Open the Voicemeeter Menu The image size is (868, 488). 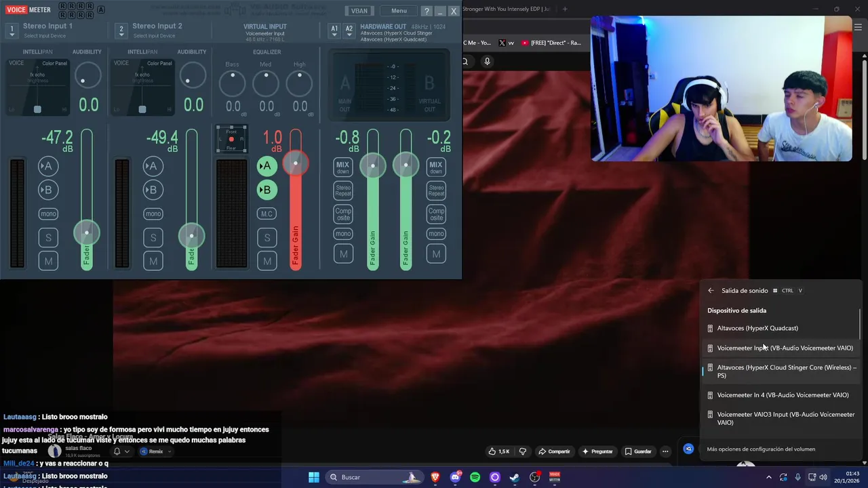399,11
